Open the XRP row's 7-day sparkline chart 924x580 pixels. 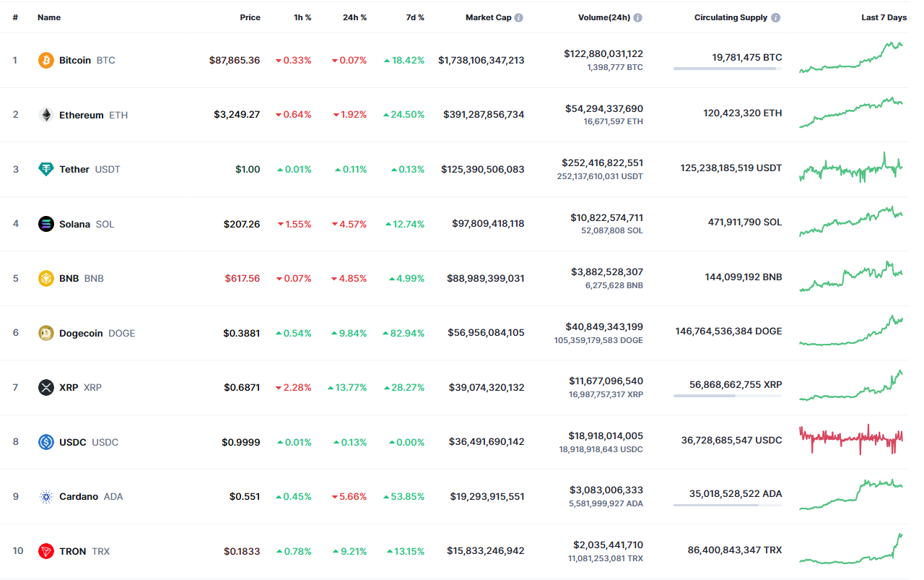click(851, 386)
